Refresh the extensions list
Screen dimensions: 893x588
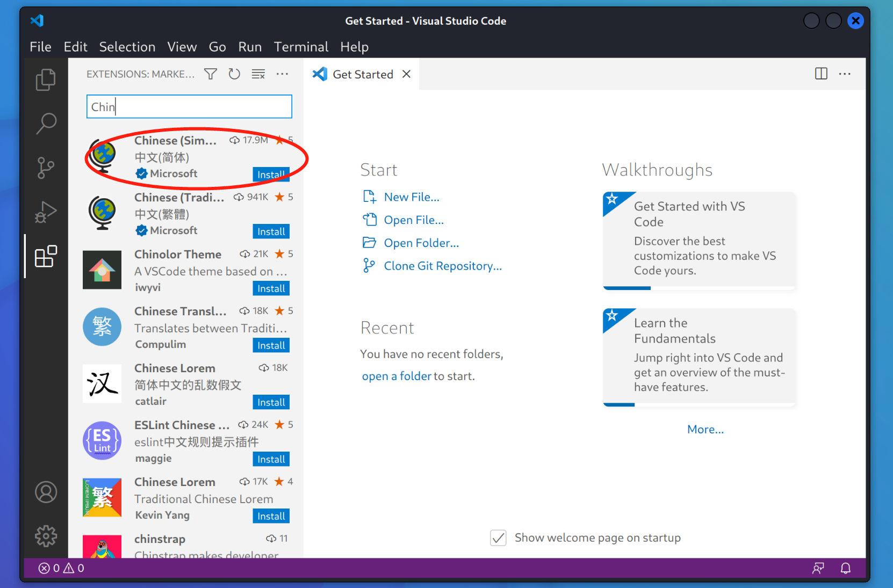point(234,74)
